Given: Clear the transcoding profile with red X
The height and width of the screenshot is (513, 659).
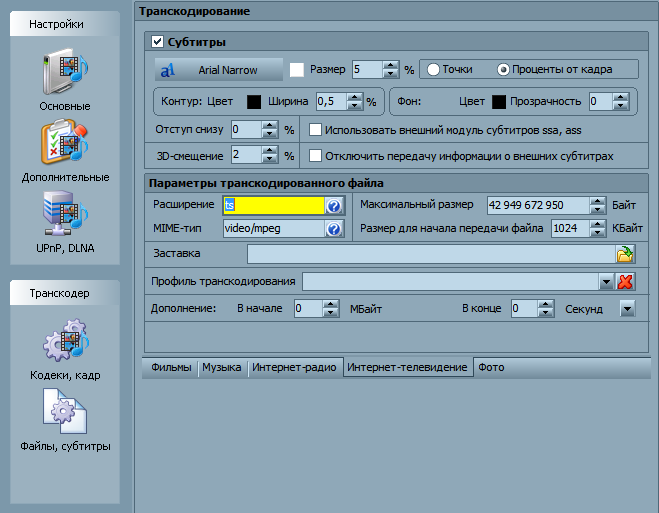Looking at the screenshot, I should [x=625, y=281].
